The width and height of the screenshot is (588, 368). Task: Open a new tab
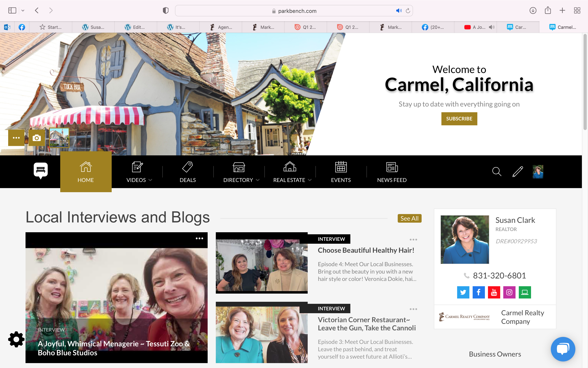[x=562, y=10]
